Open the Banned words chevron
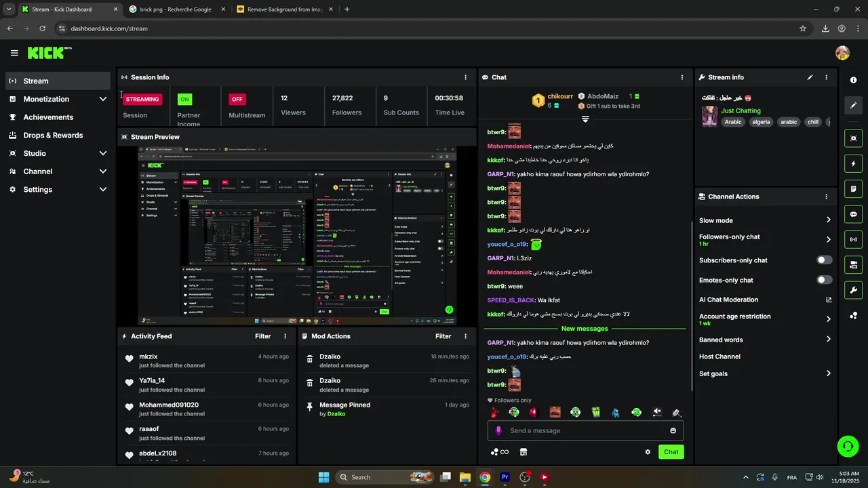This screenshot has height=488, width=868. [829, 340]
